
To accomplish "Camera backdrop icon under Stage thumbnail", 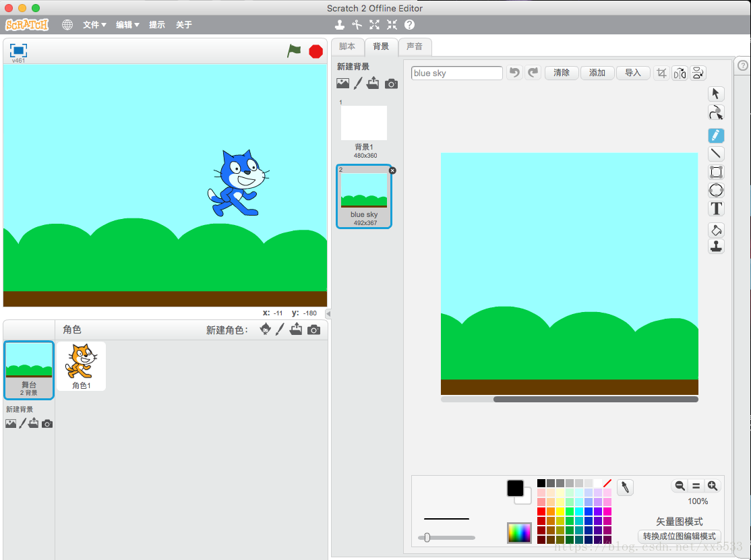I will [x=47, y=424].
